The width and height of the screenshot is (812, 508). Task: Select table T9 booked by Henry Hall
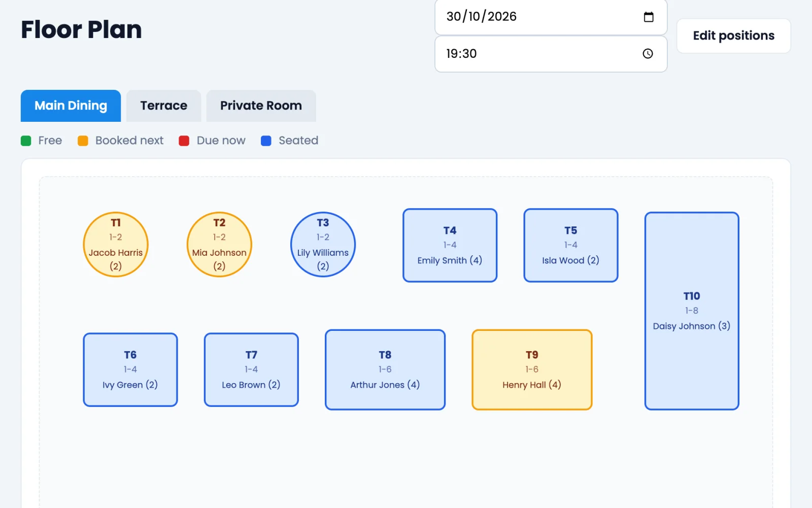click(532, 369)
